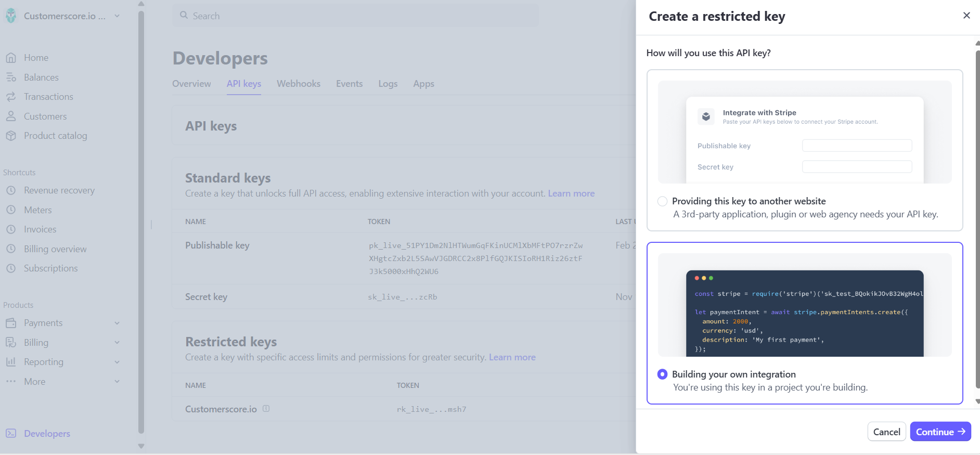Click the Search input field
Screen dimensions: 980x455
pyautogui.click(x=355, y=16)
